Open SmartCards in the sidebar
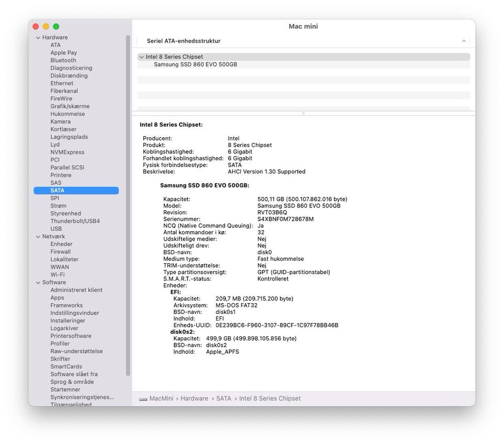The height and width of the screenshot is (444, 504). (66, 367)
